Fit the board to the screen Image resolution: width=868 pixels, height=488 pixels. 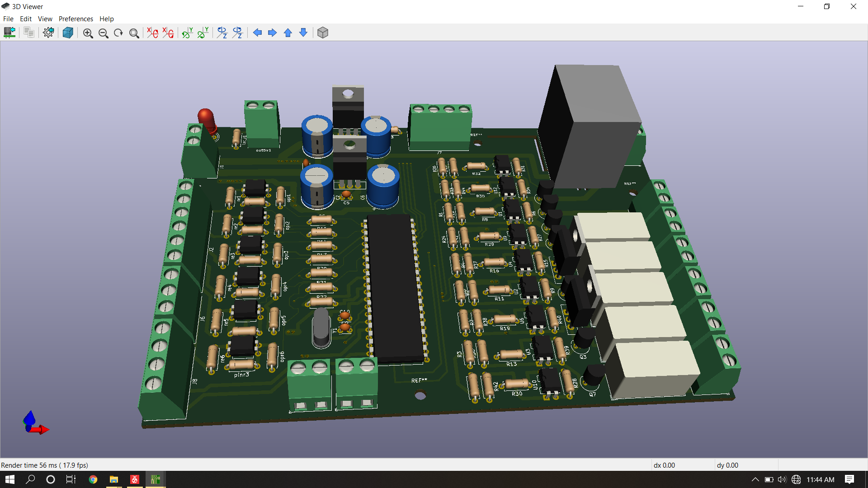point(134,33)
